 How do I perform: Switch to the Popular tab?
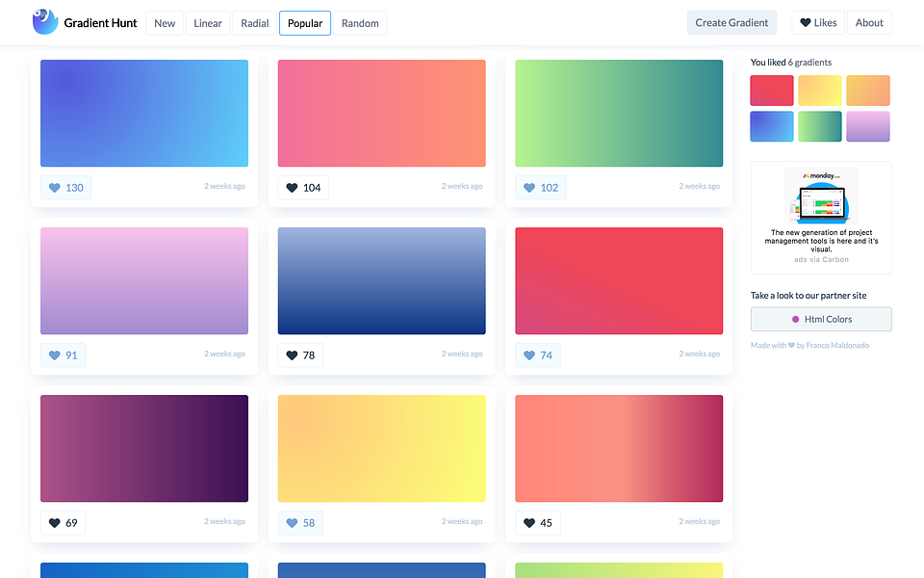click(304, 22)
